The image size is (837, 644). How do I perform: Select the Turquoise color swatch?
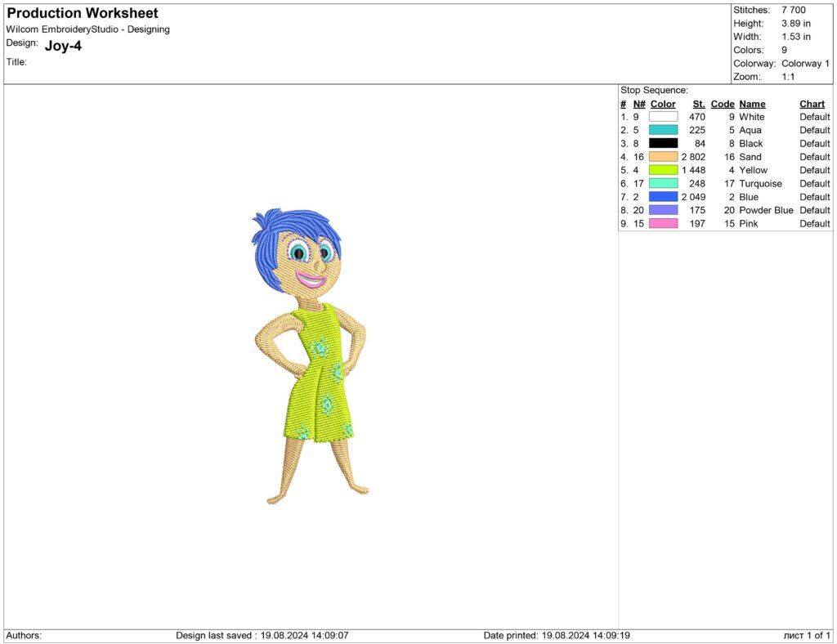[662, 183]
